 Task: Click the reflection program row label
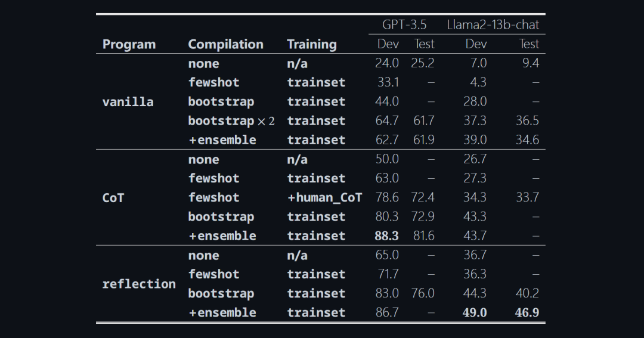point(139,284)
